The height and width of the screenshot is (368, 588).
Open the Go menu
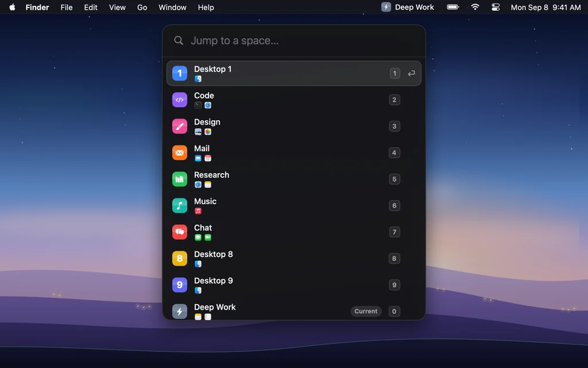142,7
